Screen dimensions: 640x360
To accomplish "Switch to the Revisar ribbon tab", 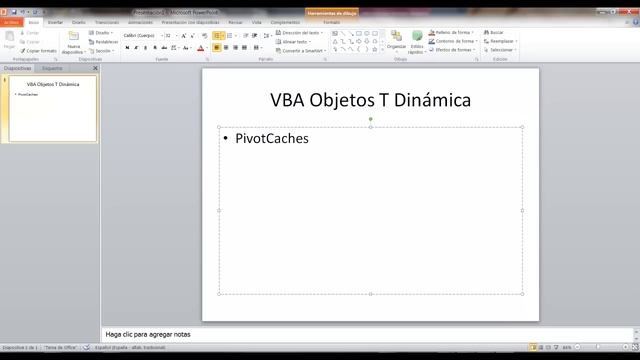I will [x=236, y=22].
